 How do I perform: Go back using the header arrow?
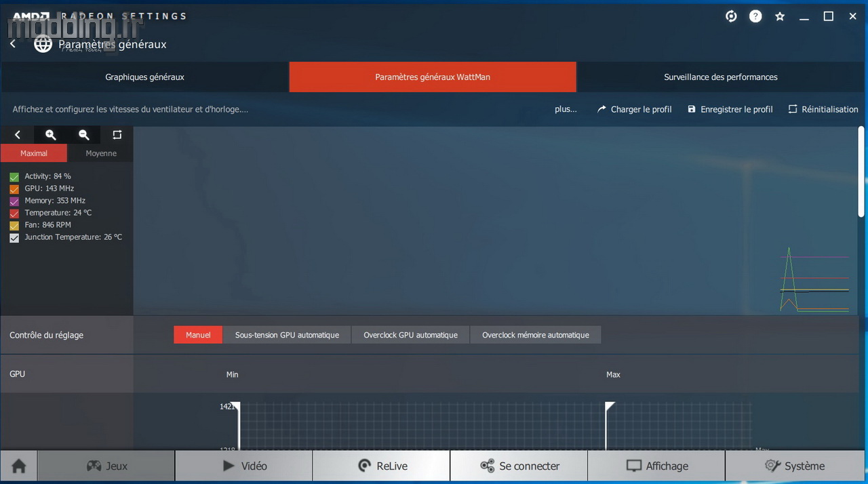[13, 44]
